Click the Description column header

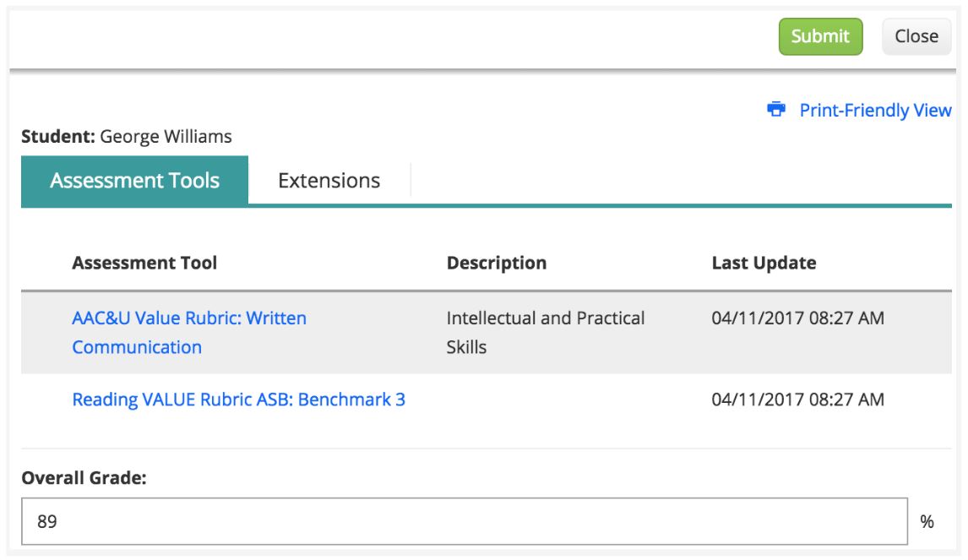coord(497,263)
